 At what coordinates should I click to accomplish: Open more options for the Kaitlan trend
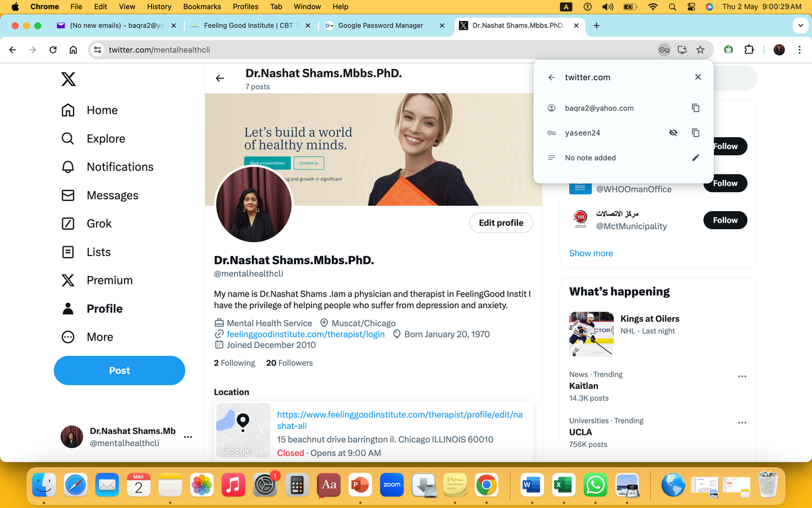pos(742,376)
